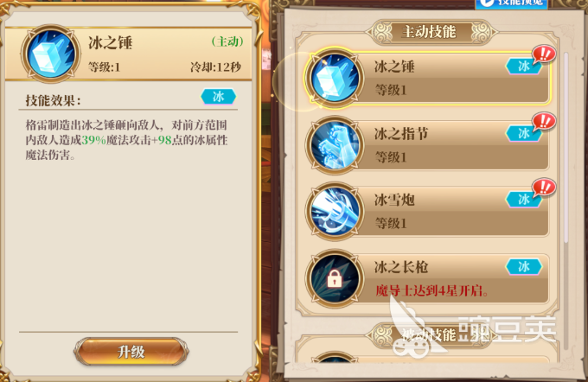Click the red alert bubble on 冰之锤
Screen dimensions: 588x382
(544, 55)
